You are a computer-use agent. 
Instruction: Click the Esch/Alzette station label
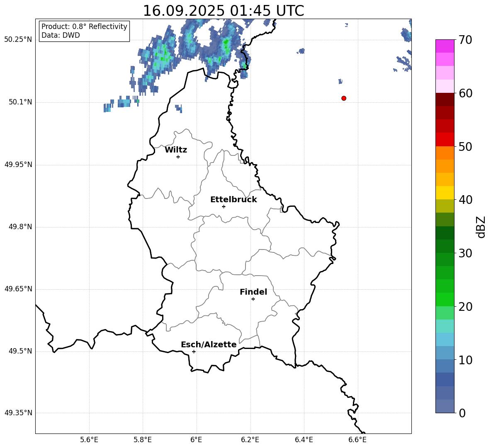[x=209, y=344]
